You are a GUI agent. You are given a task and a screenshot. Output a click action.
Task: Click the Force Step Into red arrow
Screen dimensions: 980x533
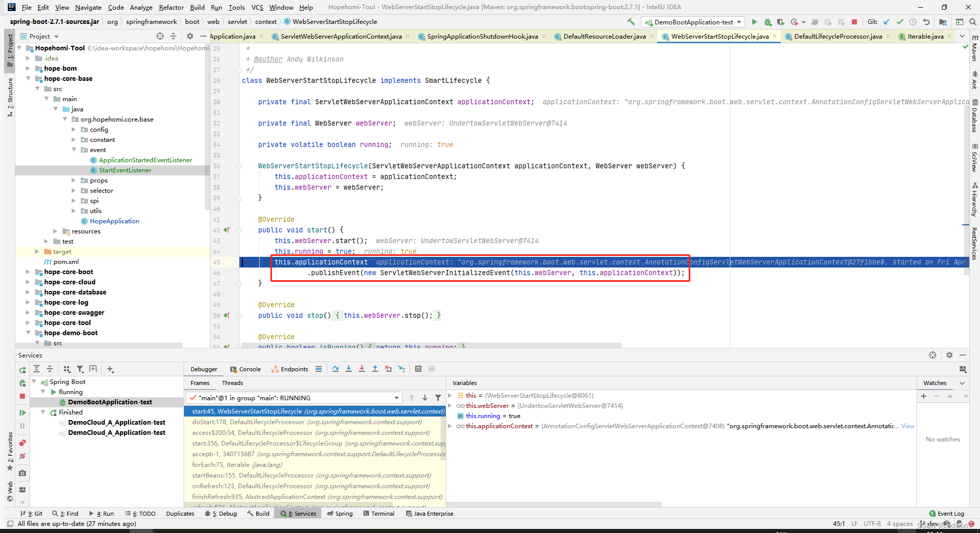pyautogui.click(x=362, y=369)
